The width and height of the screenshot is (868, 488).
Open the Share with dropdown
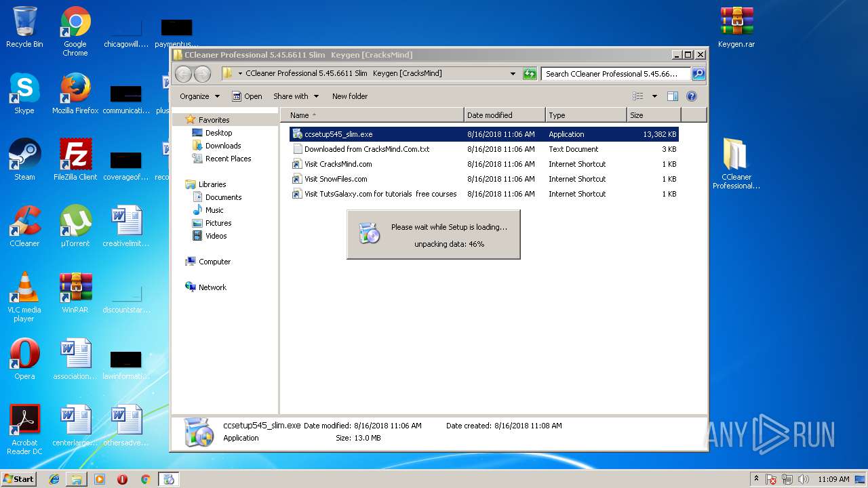tap(296, 96)
